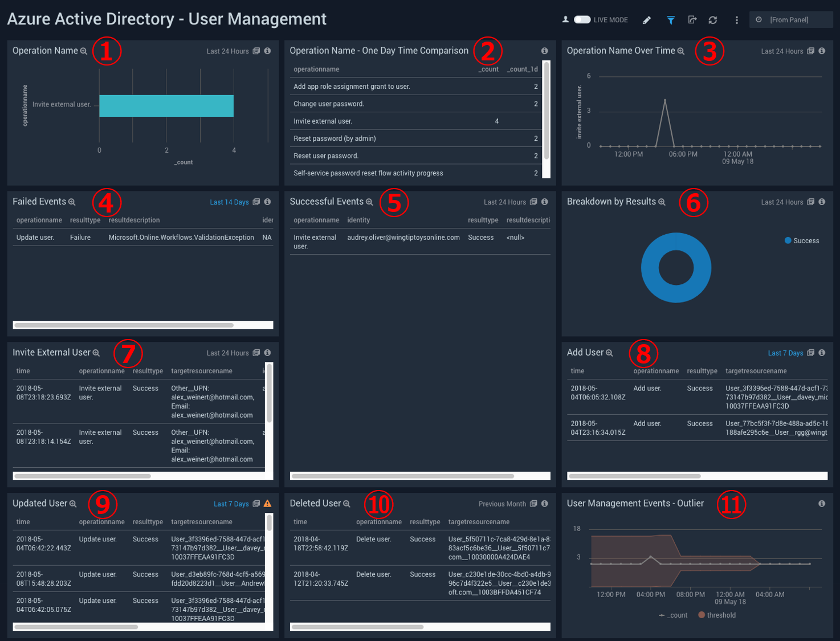Select 'Reset password (by admin)' row
The width and height of the screenshot is (840, 641).
coord(416,138)
